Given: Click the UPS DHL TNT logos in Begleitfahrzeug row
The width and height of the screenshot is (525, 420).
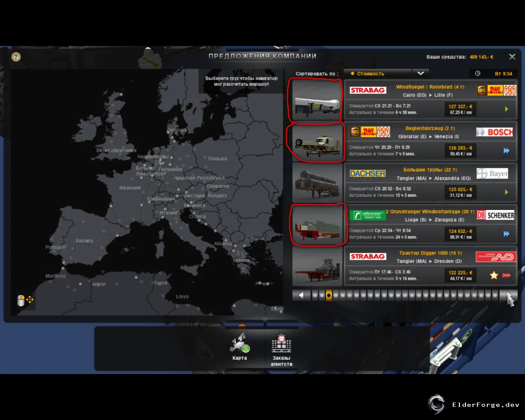Looking at the screenshot, I should click(370, 132).
